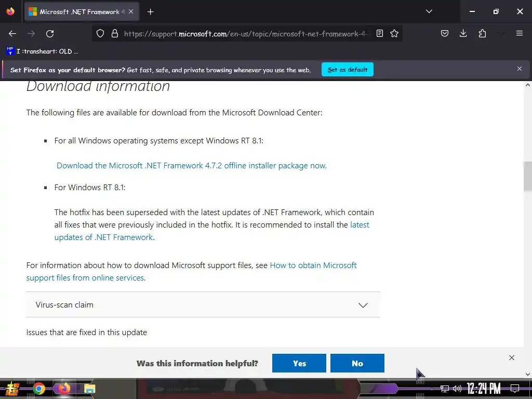
Task: Open the 12:24 PM clock flyout
Action: tap(484, 389)
